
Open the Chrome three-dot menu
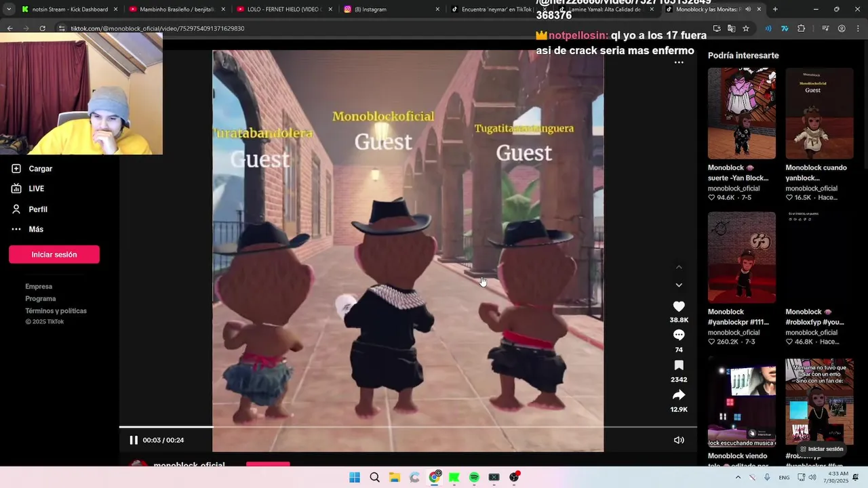(857, 28)
